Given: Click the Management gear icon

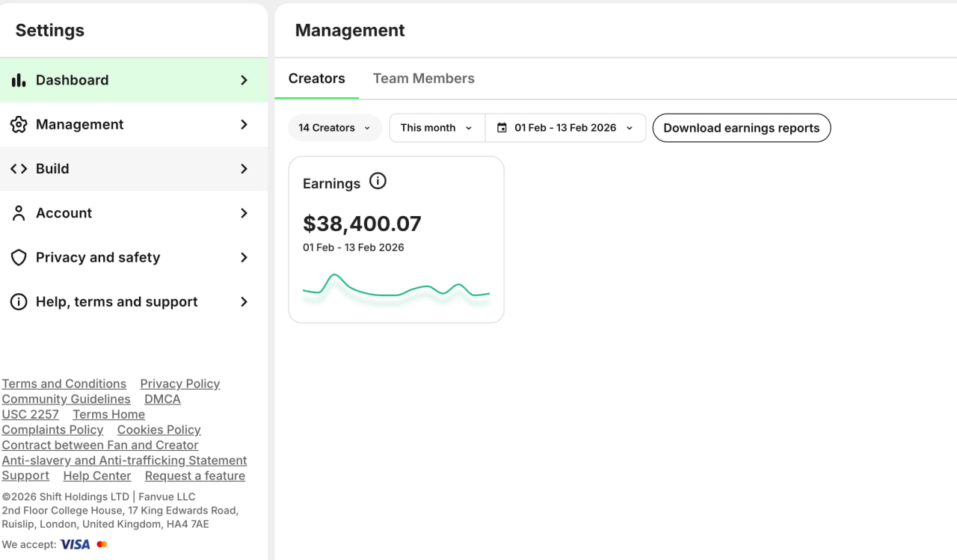Looking at the screenshot, I should (19, 124).
